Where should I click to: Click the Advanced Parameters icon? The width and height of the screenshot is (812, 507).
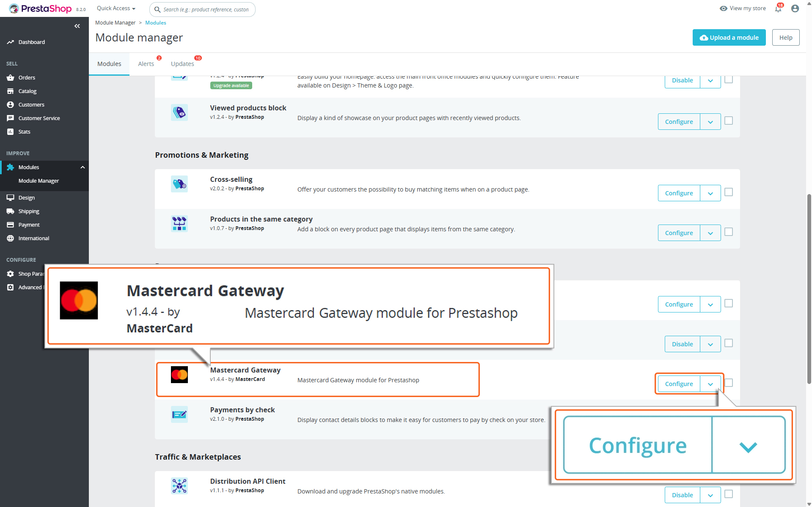point(11,288)
